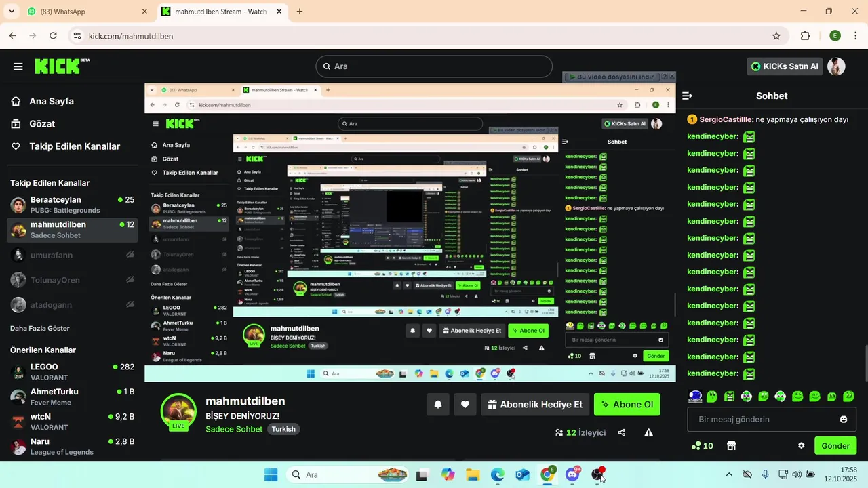Click the 12 İzleyici viewer count

coord(580,432)
